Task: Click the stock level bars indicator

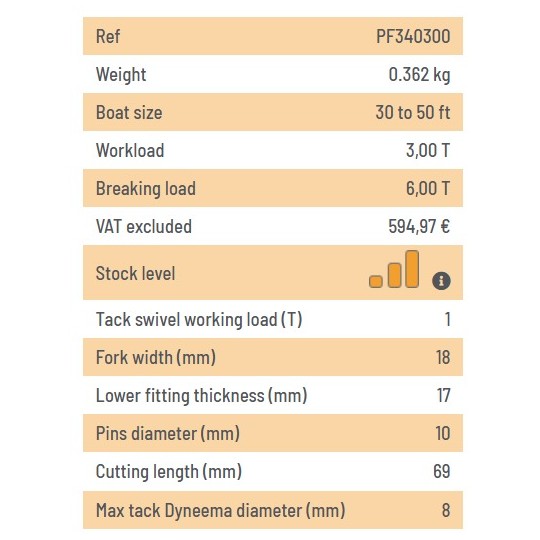Action: click(x=394, y=269)
